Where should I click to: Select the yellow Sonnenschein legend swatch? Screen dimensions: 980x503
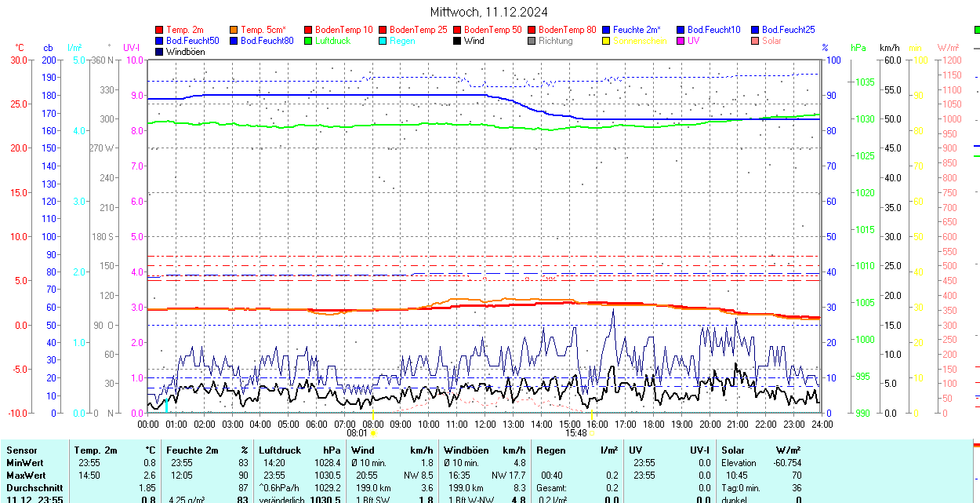point(607,41)
